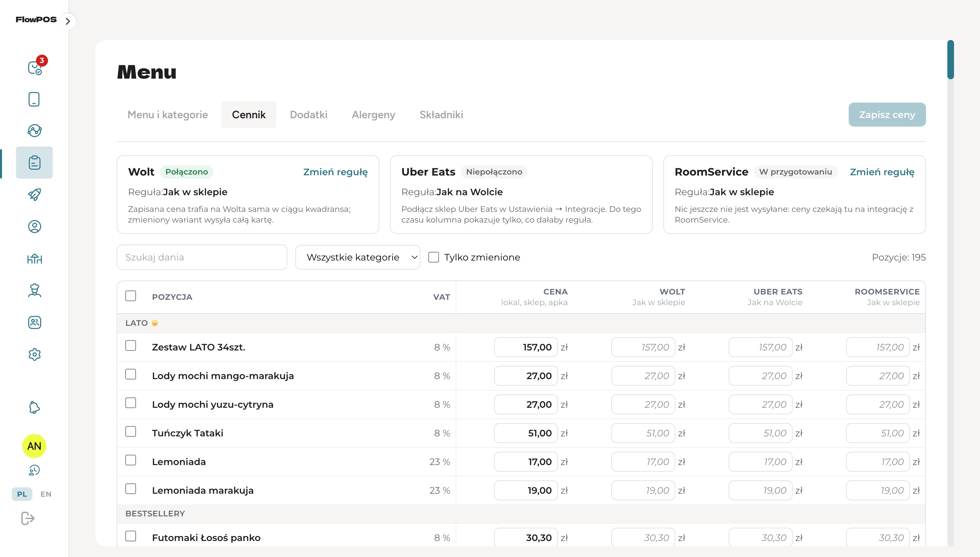Open orders icon with badge 3
Image resolution: width=980 pixels, height=557 pixels.
(34, 67)
